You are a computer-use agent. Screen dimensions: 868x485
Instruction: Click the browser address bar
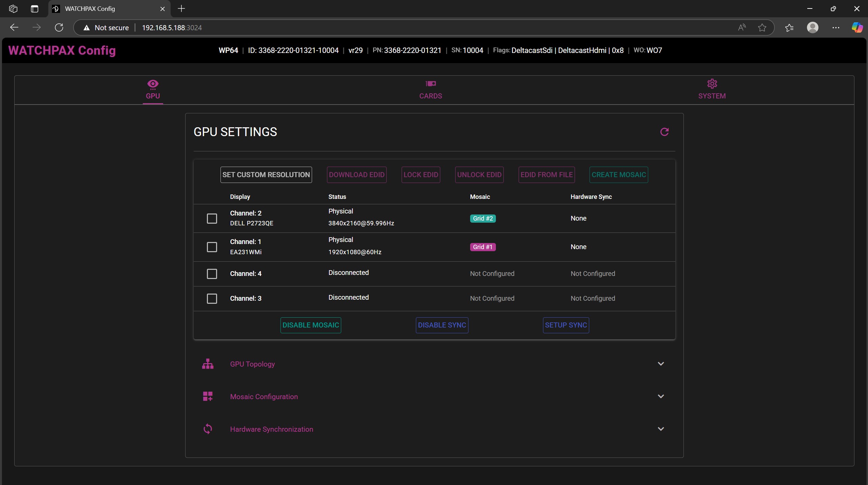[x=237, y=27]
